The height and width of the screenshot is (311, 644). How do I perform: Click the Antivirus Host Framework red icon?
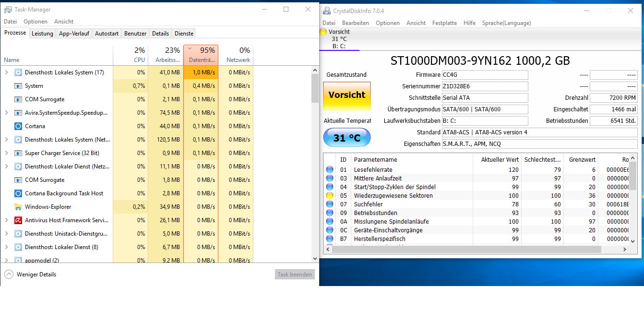(x=18, y=220)
